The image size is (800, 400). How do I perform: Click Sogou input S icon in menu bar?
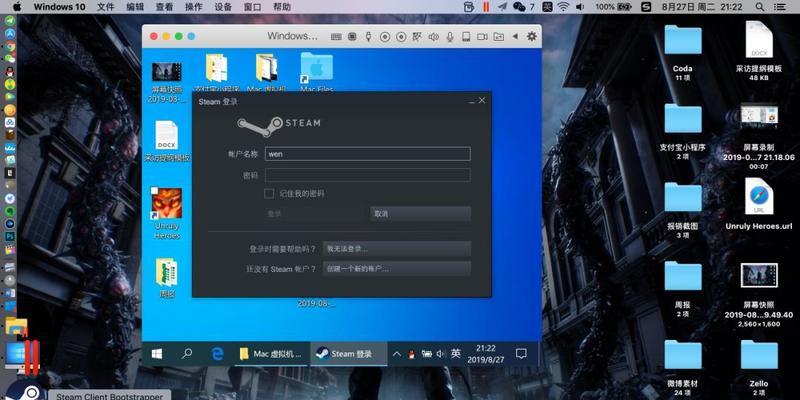[x=646, y=7]
